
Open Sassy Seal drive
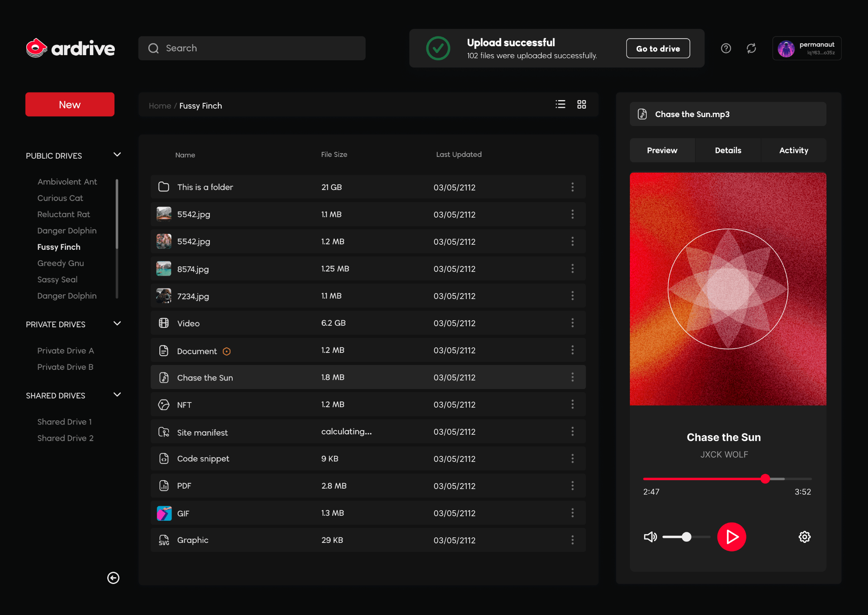click(57, 280)
